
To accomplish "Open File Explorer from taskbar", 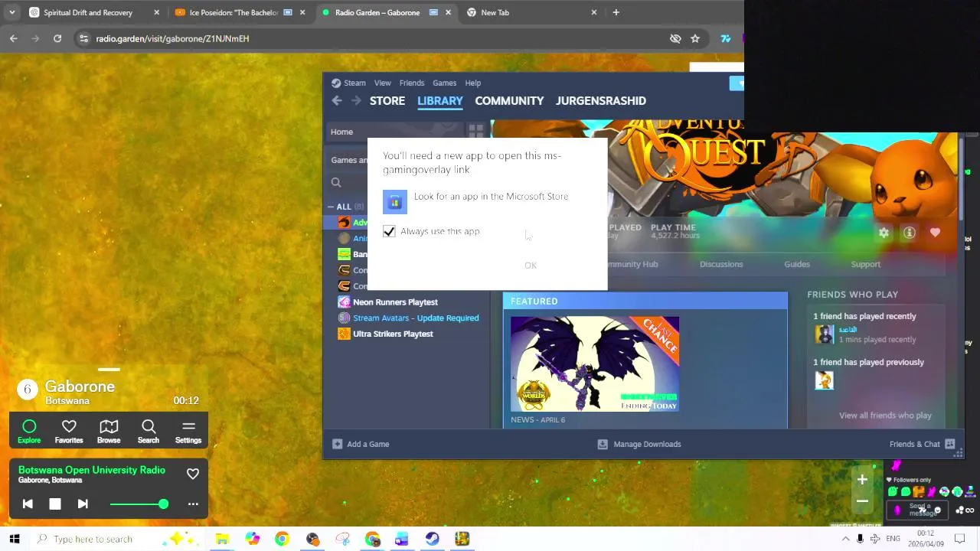I will (x=222, y=539).
